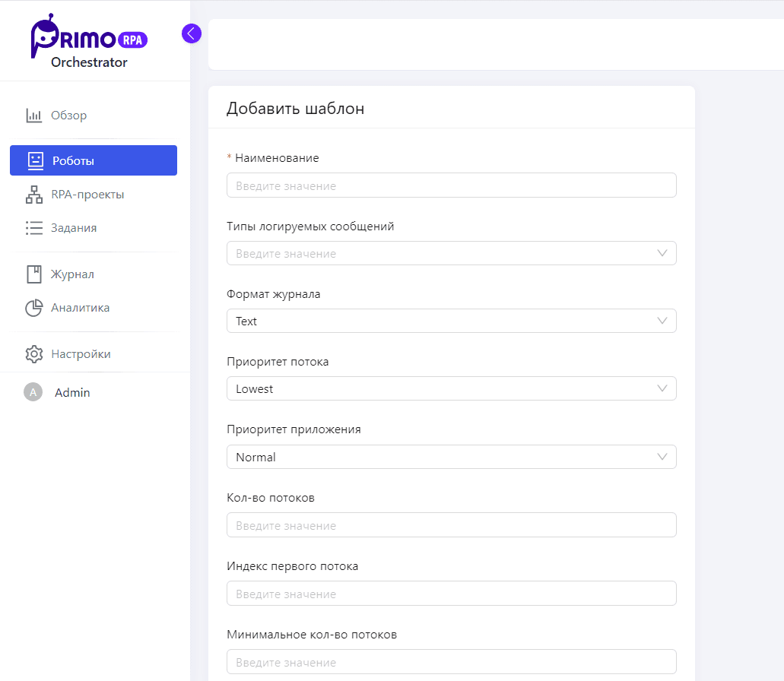Viewport: 784px width, 681px height.
Task: Open the Типы логируемых сообщений dropdown
Action: click(x=451, y=253)
